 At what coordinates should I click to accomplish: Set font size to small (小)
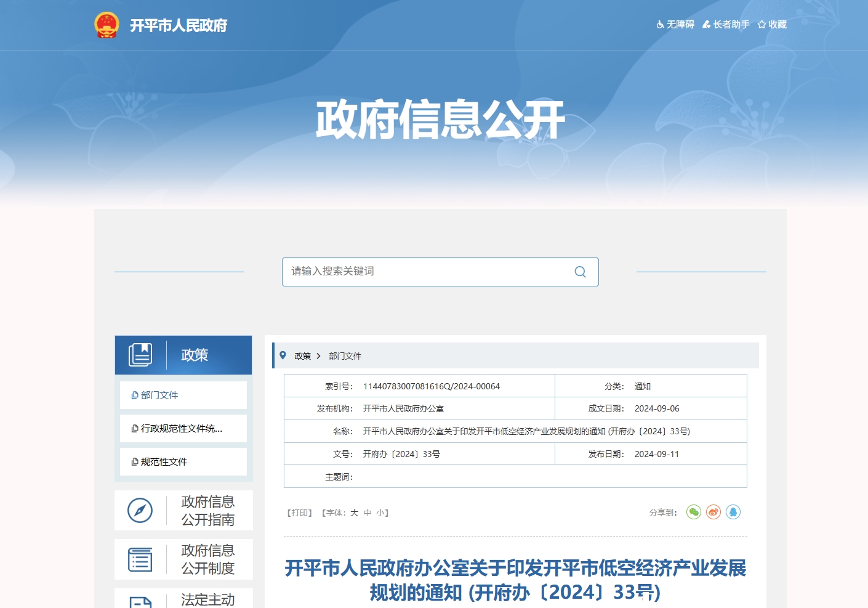(380, 513)
